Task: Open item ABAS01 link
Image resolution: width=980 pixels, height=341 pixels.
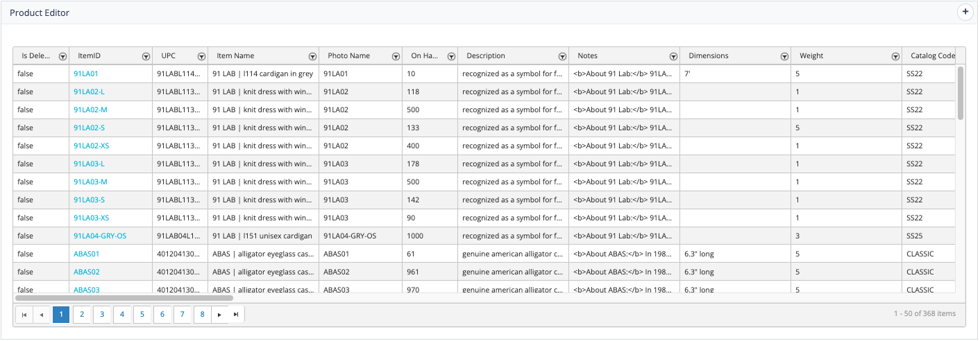Action: 87,254
